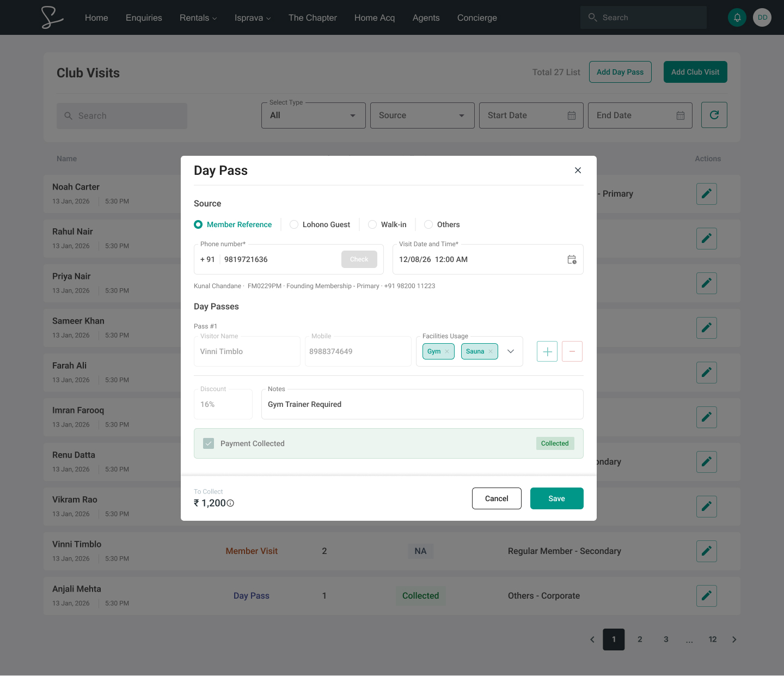Open the DD user avatar menu

(x=762, y=17)
